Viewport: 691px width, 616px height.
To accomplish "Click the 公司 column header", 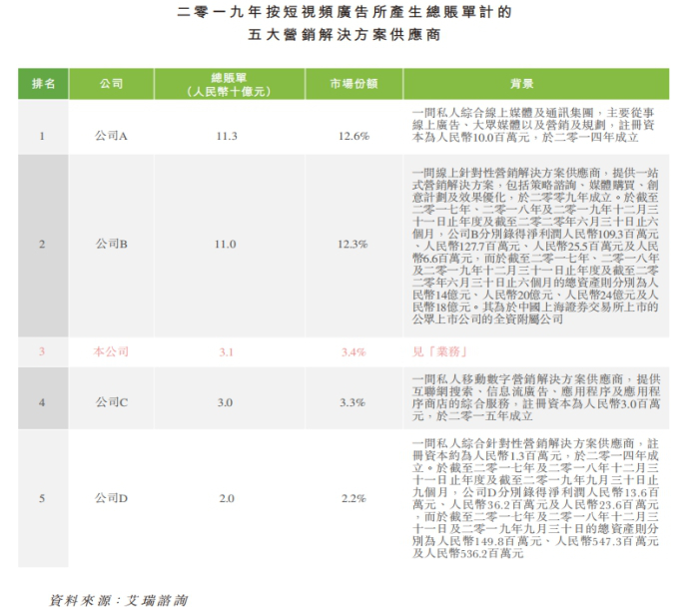I will point(111,84).
